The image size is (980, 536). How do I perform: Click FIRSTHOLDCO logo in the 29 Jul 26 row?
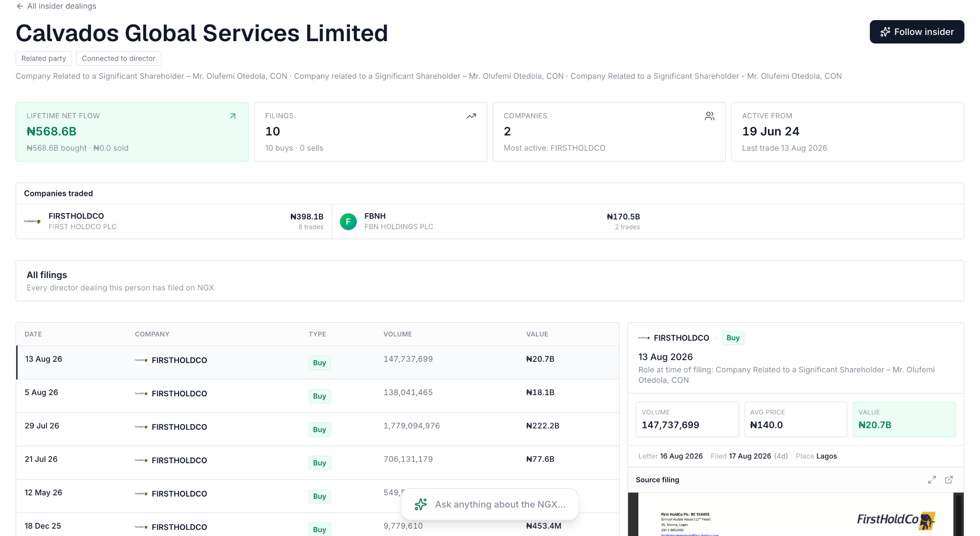pos(141,427)
